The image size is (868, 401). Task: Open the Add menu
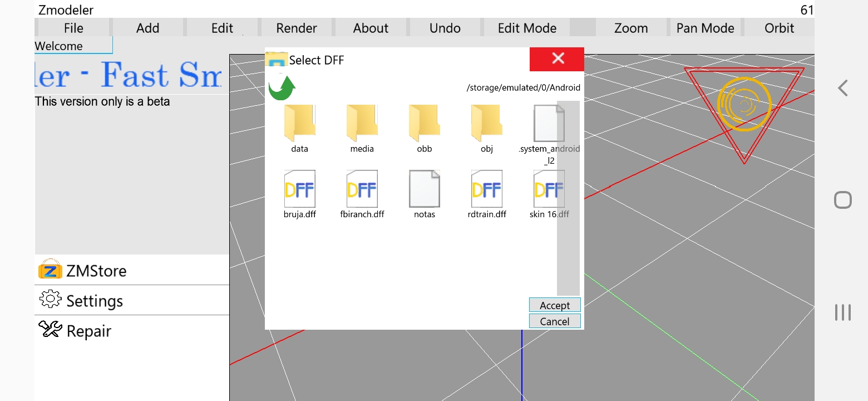coord(148,28)
